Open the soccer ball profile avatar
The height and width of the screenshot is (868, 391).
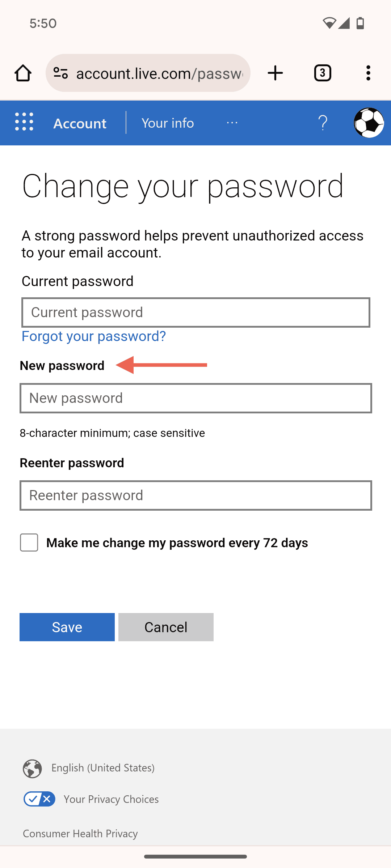point(369,123)
